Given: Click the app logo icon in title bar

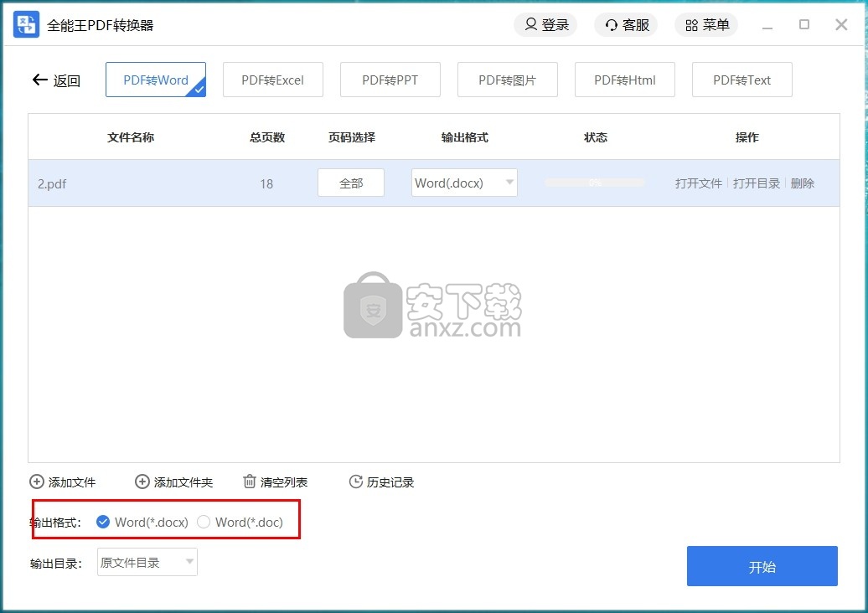Looking at the screenshot, I should (26, 24).
